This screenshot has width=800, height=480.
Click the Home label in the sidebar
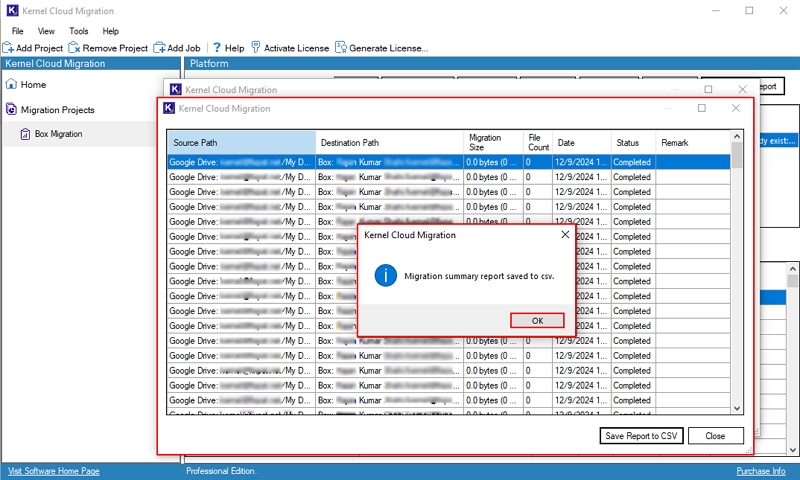tap(33, 85)
